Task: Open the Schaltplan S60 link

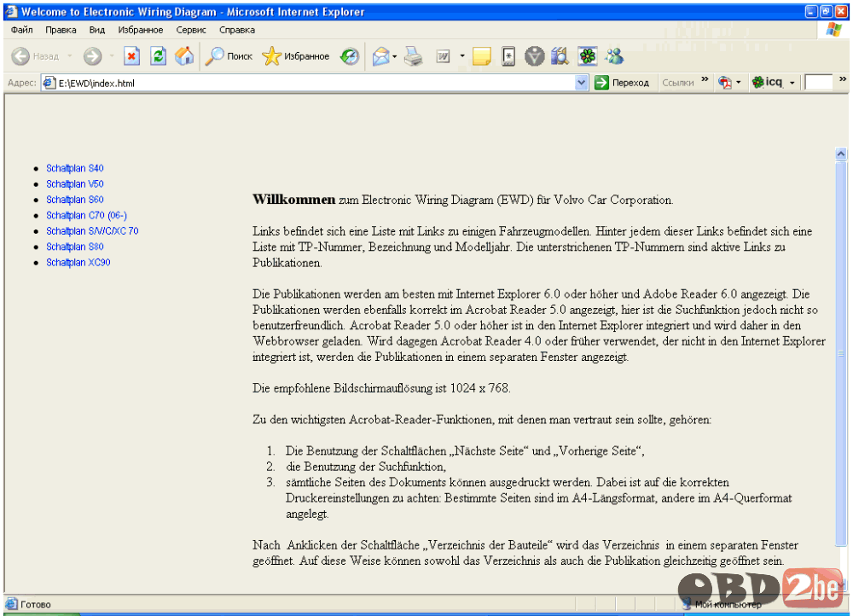Action: (74, 200)
